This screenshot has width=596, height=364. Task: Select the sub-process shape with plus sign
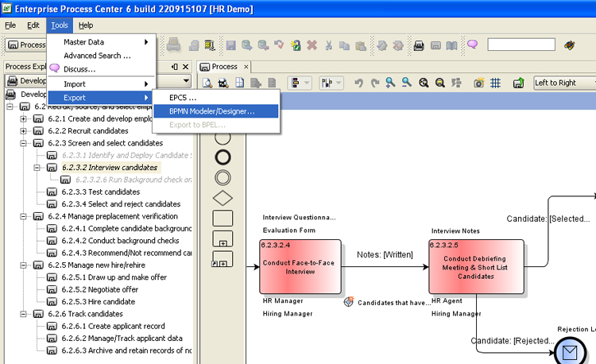click(x=223, y=238)
